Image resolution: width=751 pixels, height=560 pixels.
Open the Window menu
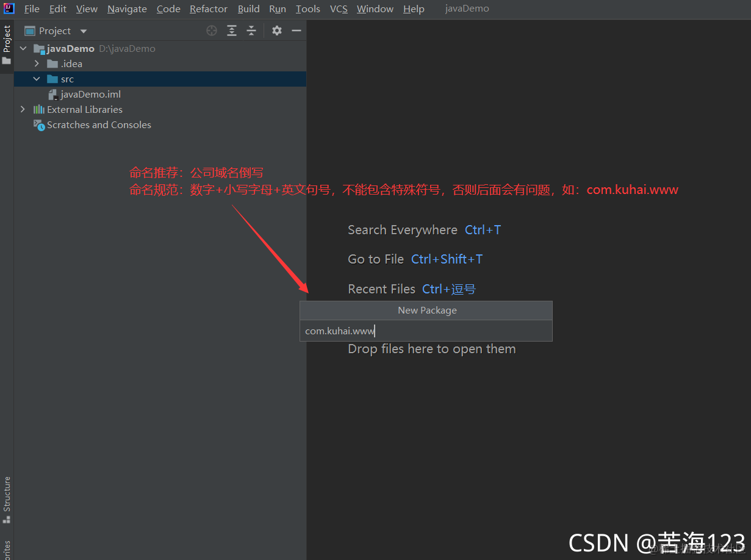375,9
